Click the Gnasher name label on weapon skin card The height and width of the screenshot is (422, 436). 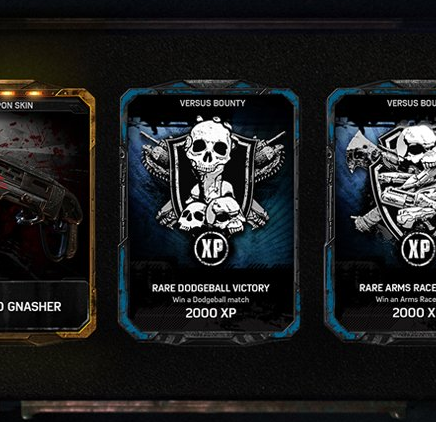[x=31, y=307]
